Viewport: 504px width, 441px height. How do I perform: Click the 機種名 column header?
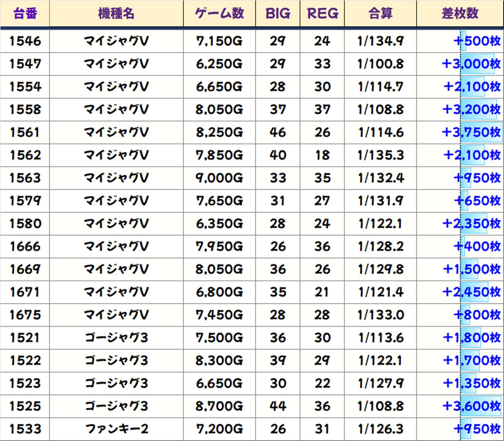click(x=116, y=14)
